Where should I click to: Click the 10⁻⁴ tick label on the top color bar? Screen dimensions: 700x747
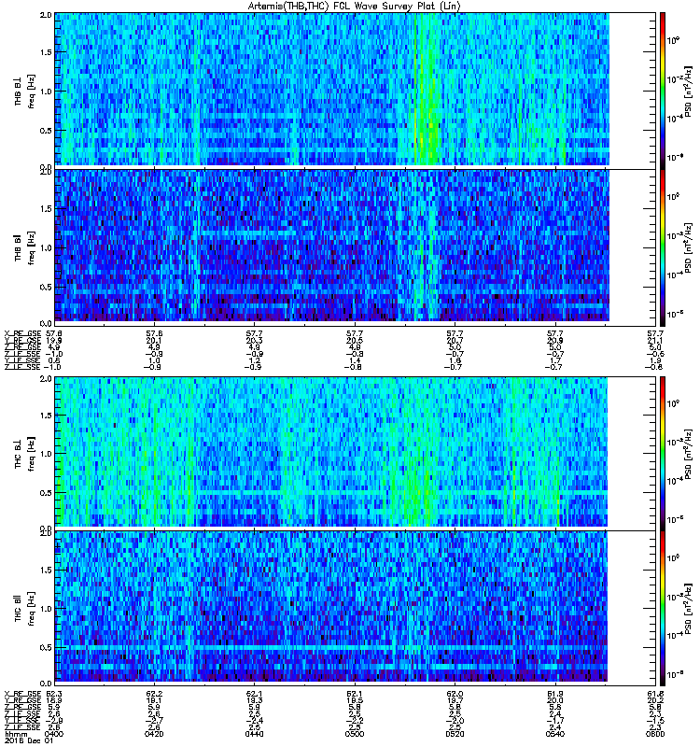tap(674, 118)
